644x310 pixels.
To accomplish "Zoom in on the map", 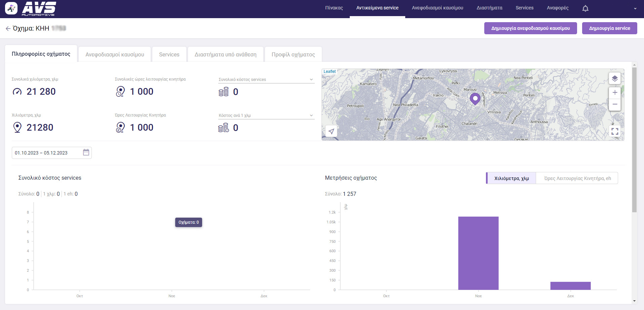I will [x=614, y=92].
